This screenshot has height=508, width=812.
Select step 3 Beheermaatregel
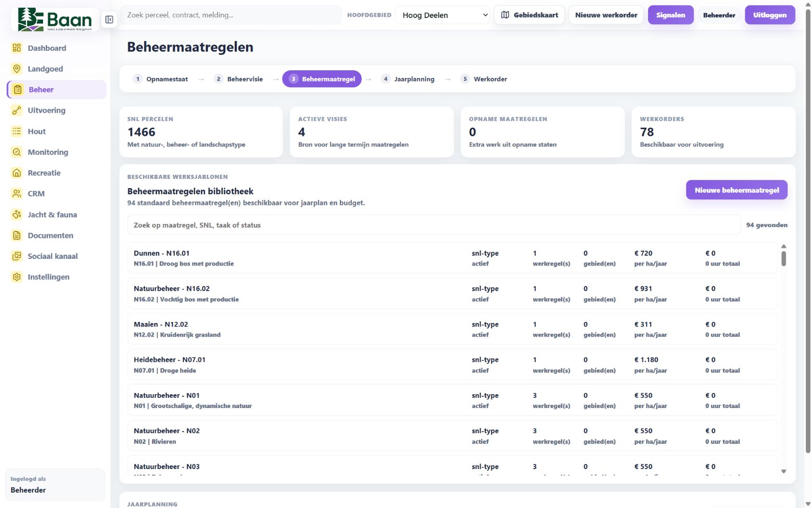click(x=322, y=79)
